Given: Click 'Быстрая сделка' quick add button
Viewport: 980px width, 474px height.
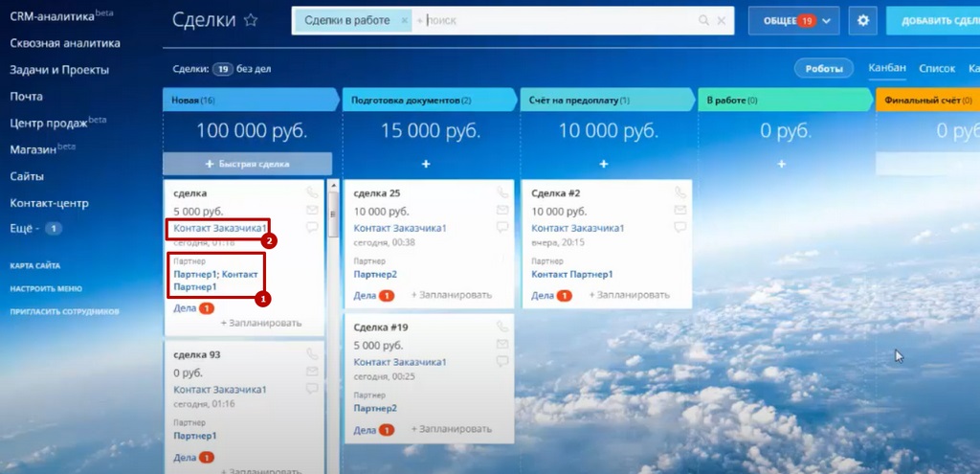Looking at the screenshot, I should click(x=248, y=164).
